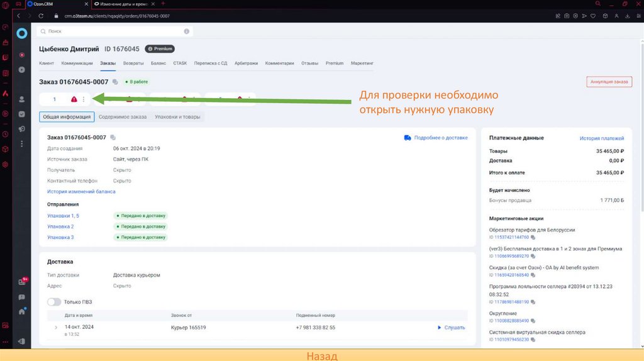
Task: Open three-dot menu on package 1
Action: point(84,99)
